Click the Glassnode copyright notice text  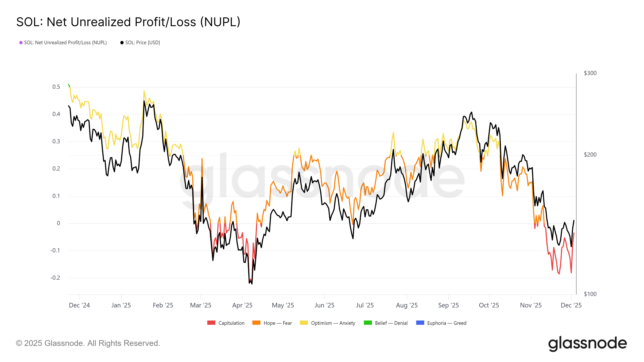[x=88, y=343]
